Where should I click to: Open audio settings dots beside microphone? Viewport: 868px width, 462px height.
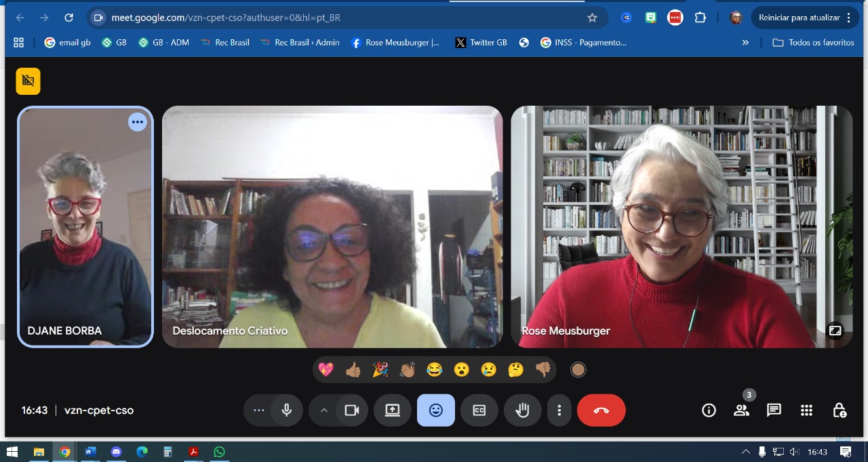(x=258, y=410)
